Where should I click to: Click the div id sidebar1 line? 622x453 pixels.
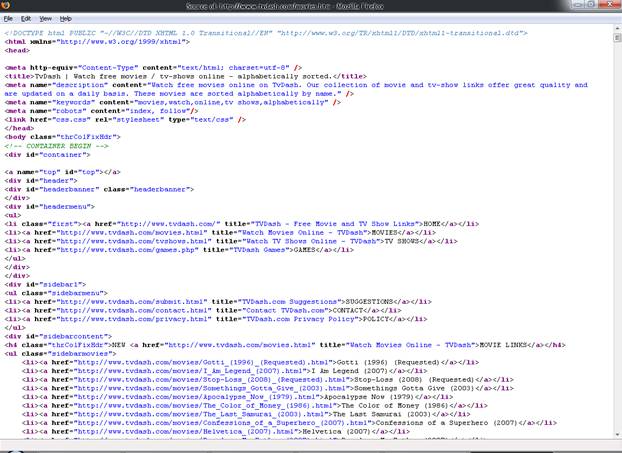pos(45,284)
